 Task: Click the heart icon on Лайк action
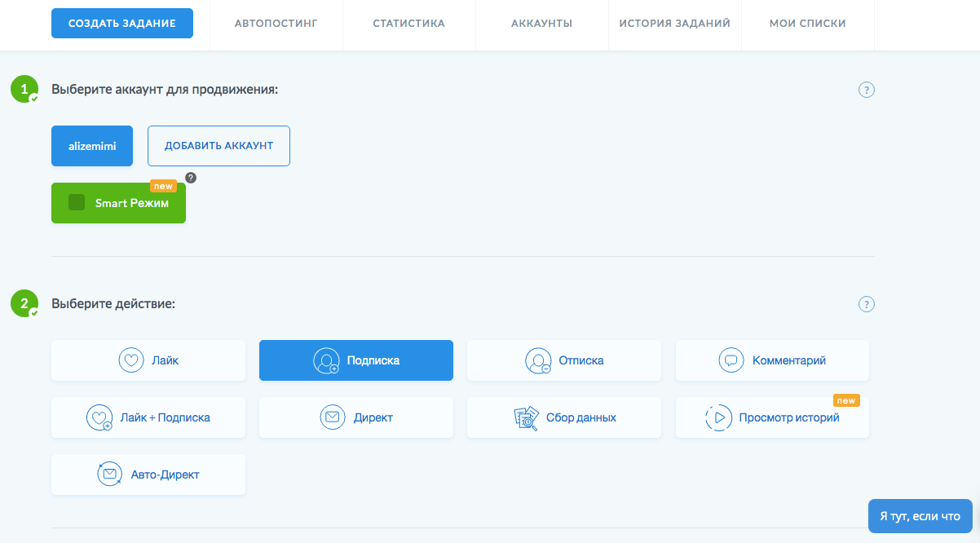point(131,360)
